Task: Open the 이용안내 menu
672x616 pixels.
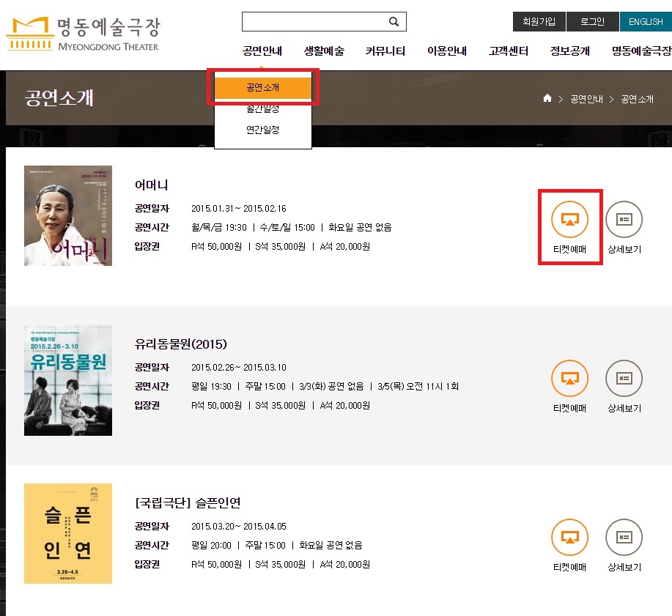Action: pyautogui.click(x=447, y=51)
